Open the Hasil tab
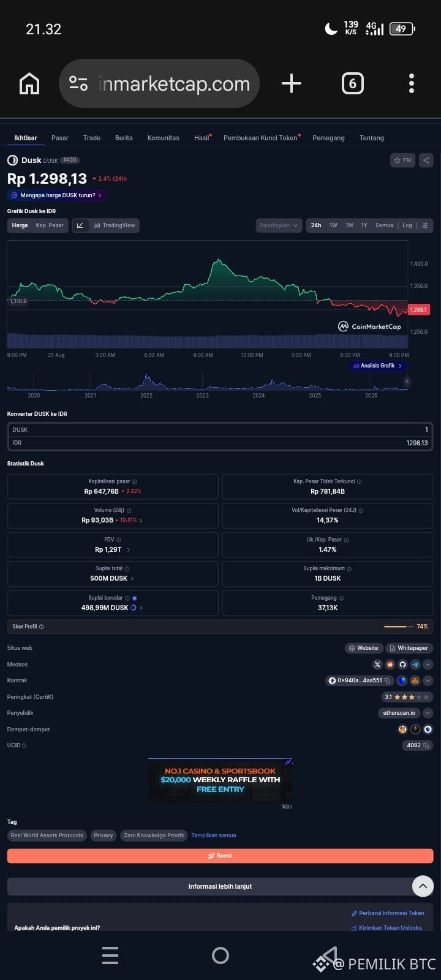This screenshot has height=980, width=441. coord(202,138)
